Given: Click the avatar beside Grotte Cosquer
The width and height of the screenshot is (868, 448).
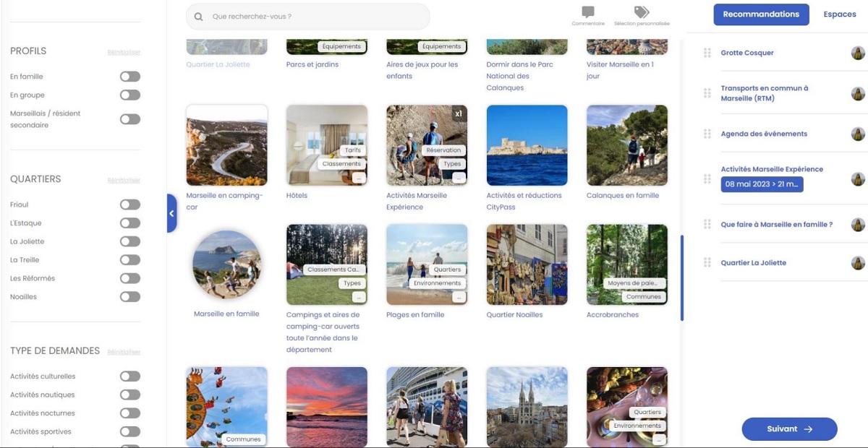Looking at the screenshot, I should pyautogui.click(x=858, y=53).
